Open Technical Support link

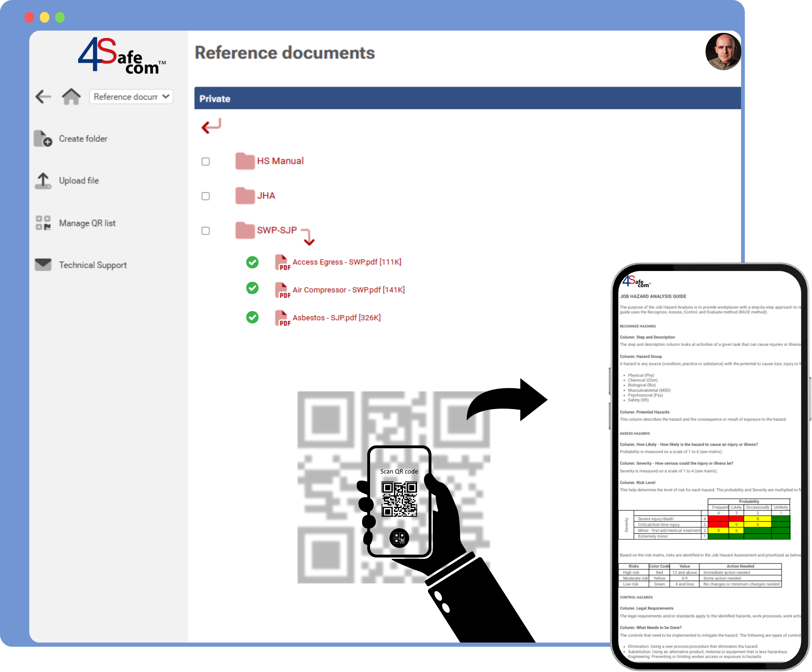93,265
